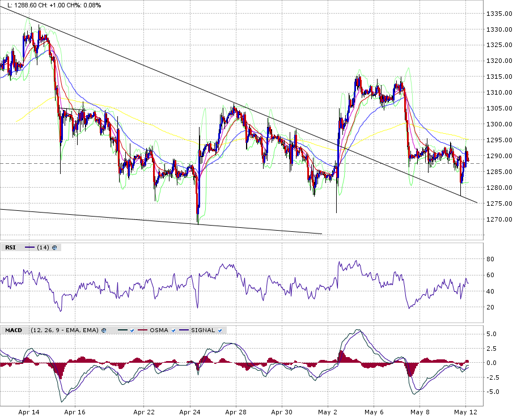Toggle the SIGNAL line checkbox
This screenshot has width=517, height=420.
click(x=220, y=330)
